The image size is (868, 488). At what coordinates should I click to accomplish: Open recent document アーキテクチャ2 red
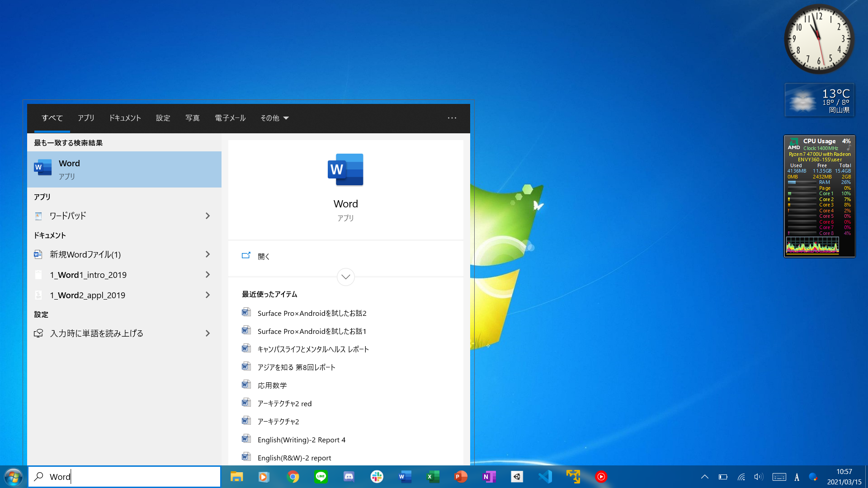click(x=283, y=403)
